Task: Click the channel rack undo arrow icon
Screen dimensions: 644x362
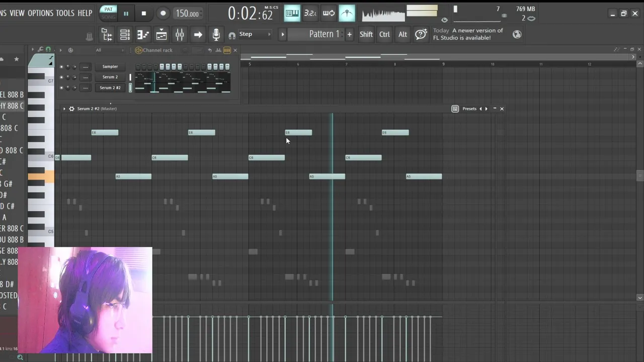Action: 210,50
